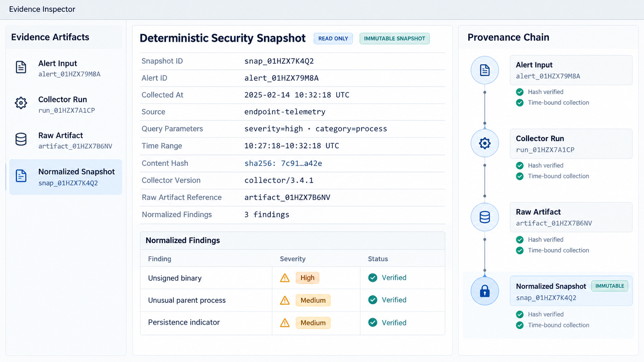644x362 pixels.
Task: Click the IMMUTABLE tag in Provenance Chain
Action: point(610,286)
